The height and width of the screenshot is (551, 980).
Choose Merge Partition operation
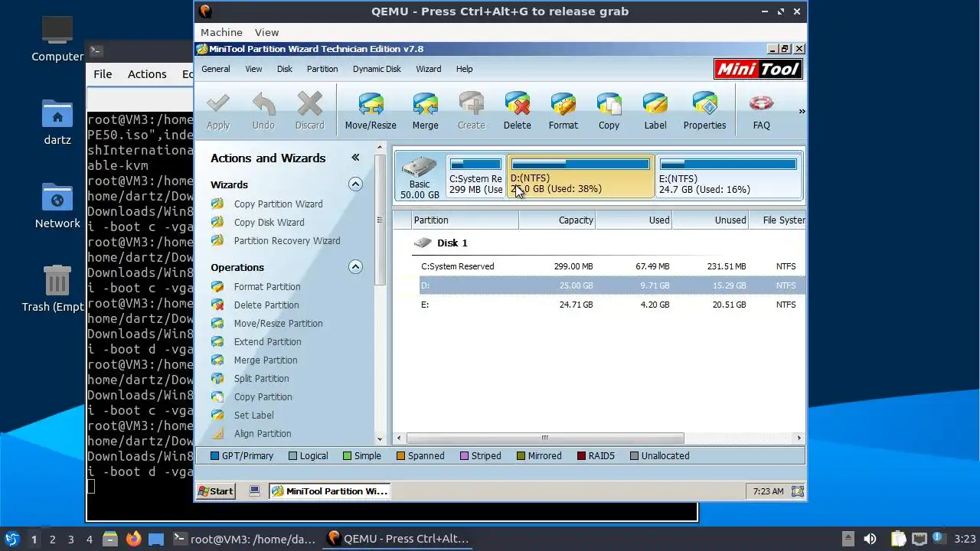[x=266, y=360]
